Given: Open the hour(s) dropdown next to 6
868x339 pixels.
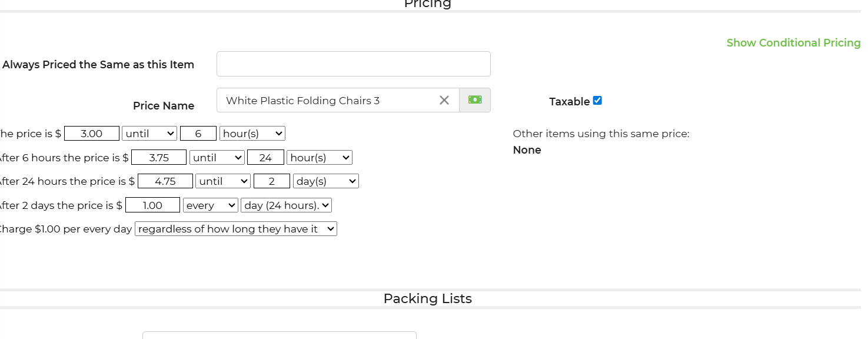Looking at the screenshot, I should tap(252, 134).
